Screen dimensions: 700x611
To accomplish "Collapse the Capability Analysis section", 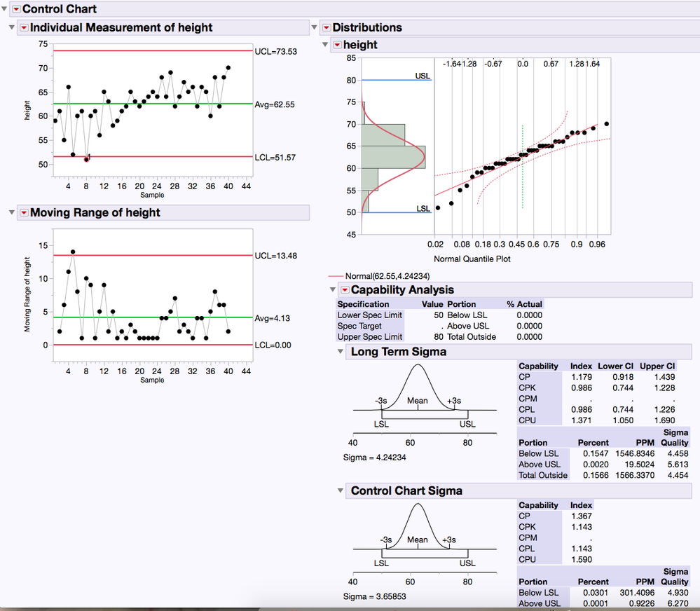I will [x=333, y=289].
